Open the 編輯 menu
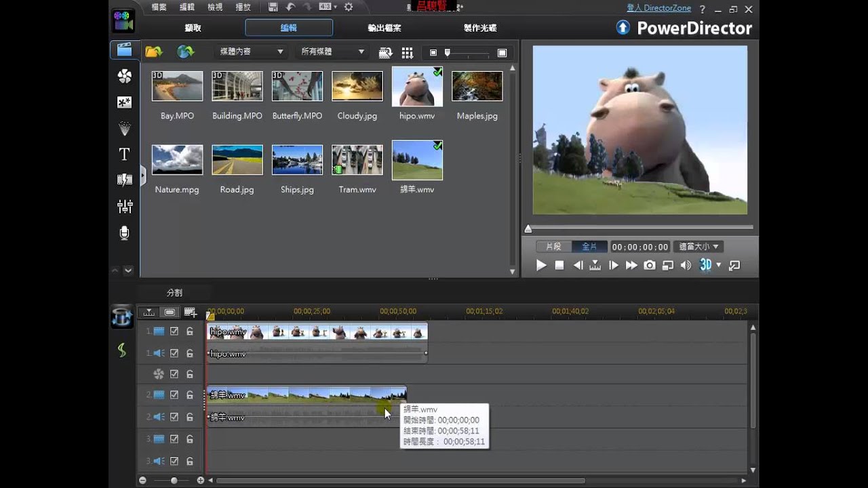This screenshot has height=488, width=868. (187, 7)
